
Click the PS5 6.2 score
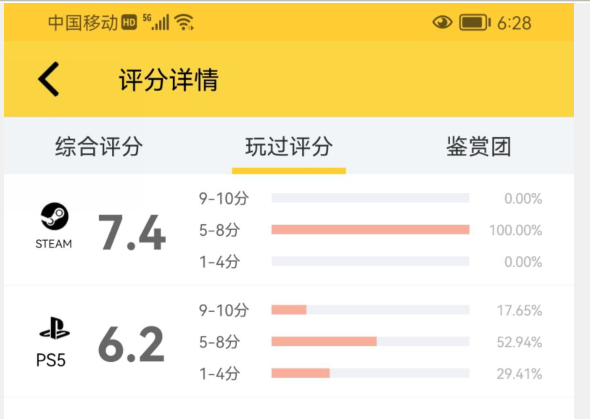tap(131, 344)
